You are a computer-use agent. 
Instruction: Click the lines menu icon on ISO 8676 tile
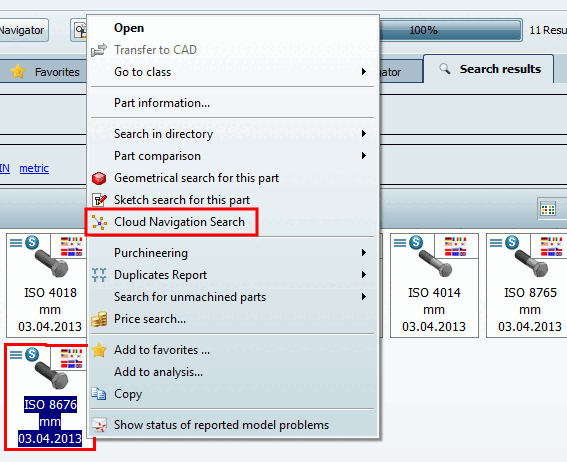[x=16, y=355]
